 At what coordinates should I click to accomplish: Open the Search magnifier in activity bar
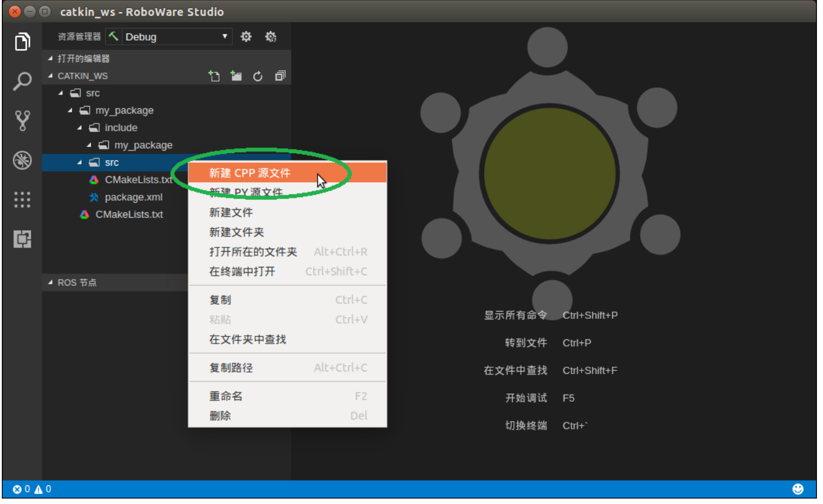22,81
